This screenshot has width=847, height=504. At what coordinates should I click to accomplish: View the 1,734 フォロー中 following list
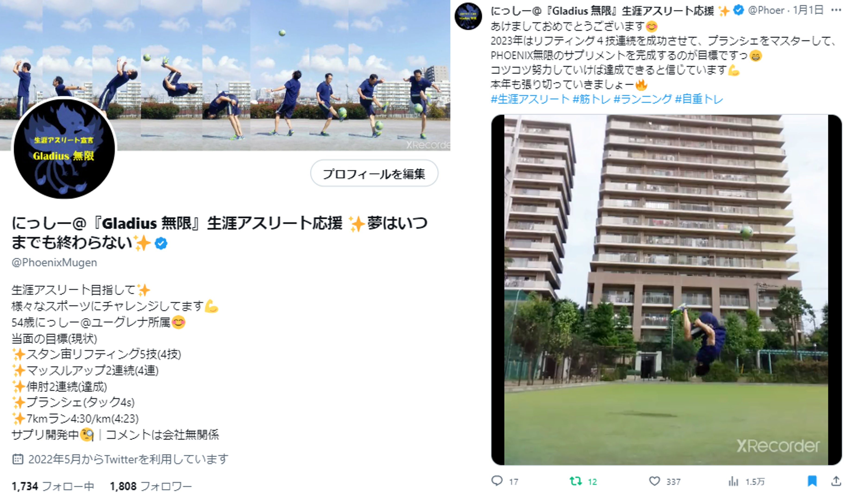click(53, 486)
